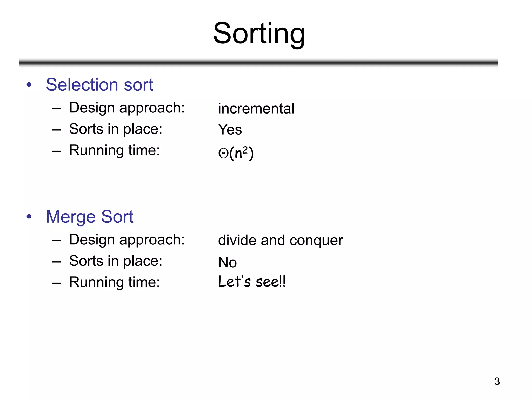Click "Running time:" under Merge Sort
The image size is (532, 399).
coord(114,282)
